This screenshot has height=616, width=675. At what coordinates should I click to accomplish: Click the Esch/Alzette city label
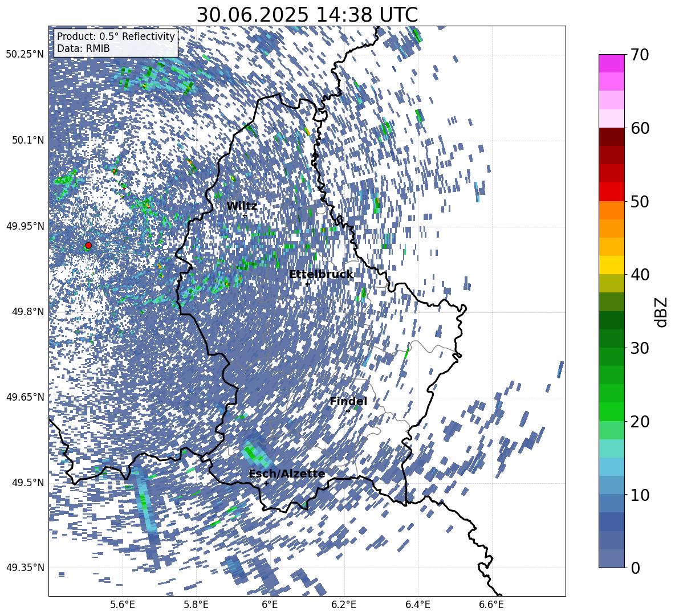point(287,474)
